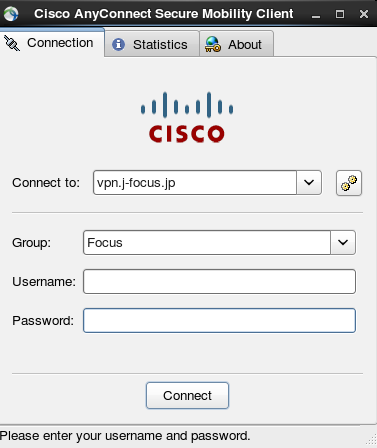377x448 pixels.
Task: Expand the Group dropdown arrow
Action: coord(343,242)
